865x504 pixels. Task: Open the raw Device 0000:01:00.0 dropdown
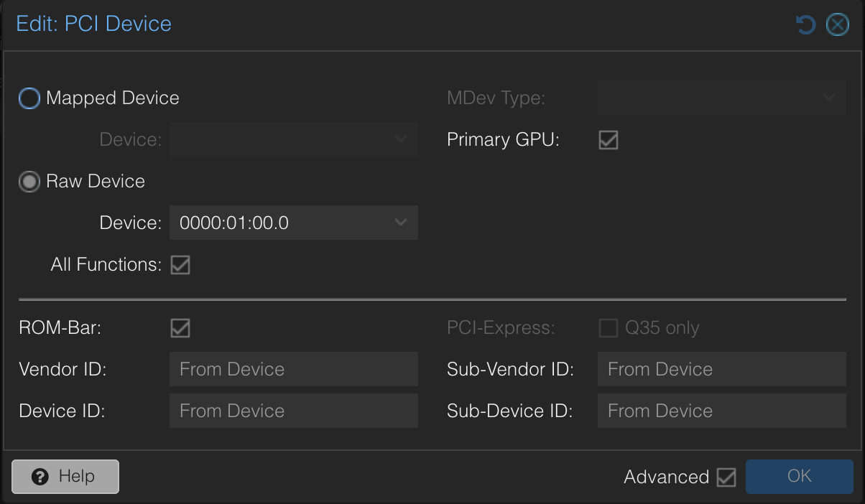point(401,223)
